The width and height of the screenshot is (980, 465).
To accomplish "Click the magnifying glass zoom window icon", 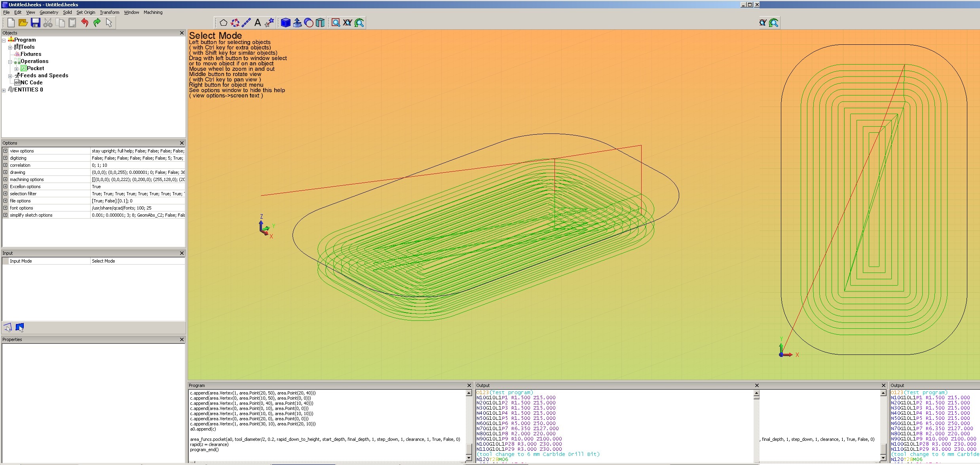I will tap(336, 23).
